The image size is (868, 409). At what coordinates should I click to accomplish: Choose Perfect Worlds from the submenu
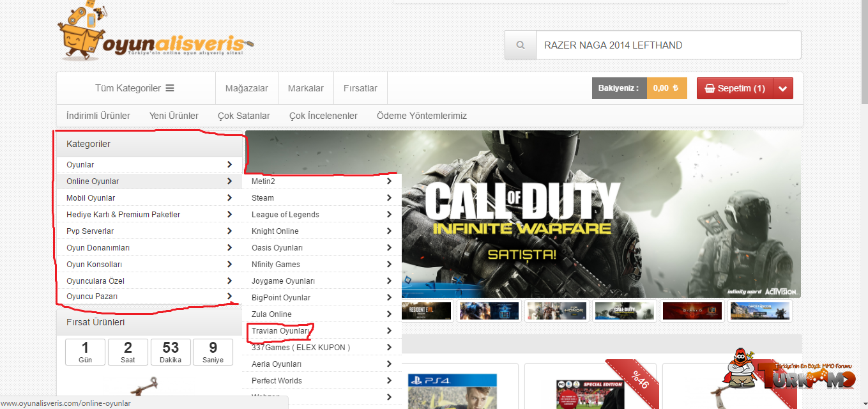click(x=322, y=381)
